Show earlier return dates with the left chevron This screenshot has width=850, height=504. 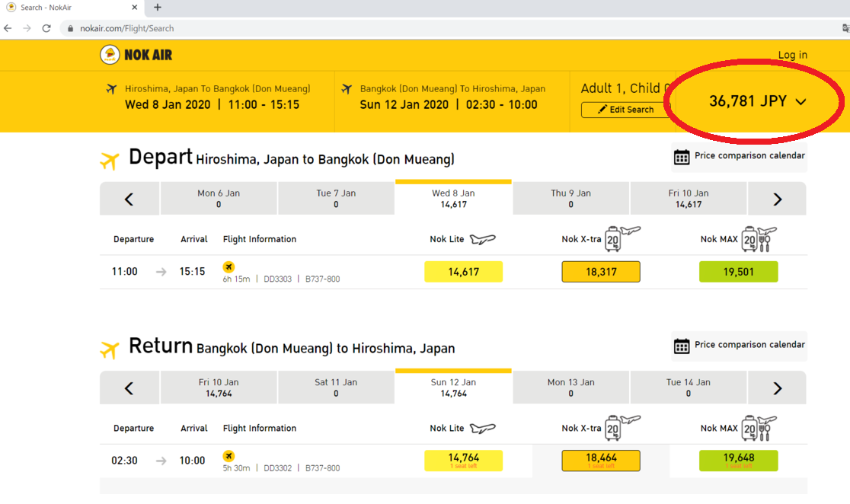click(x=129, y=388)
